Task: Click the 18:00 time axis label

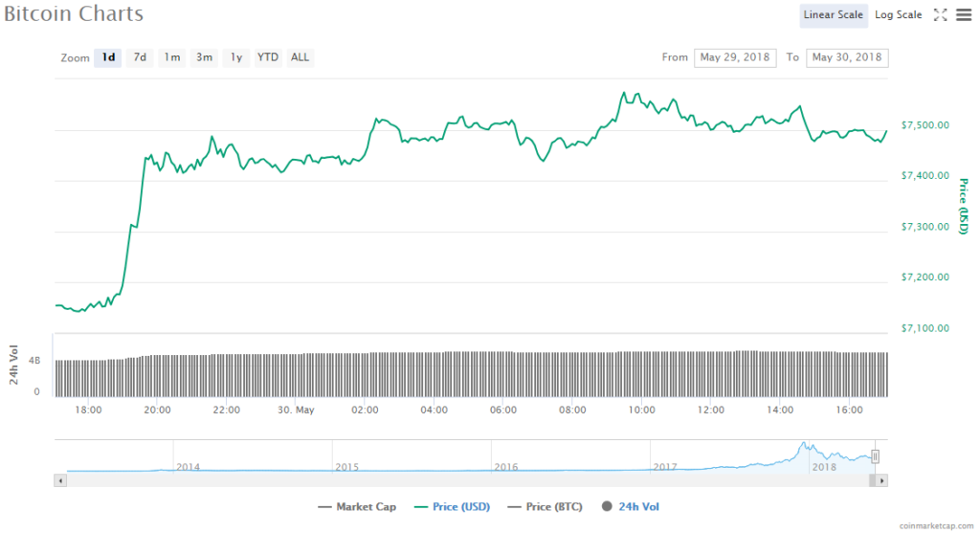Action: (x=88, y=410)
